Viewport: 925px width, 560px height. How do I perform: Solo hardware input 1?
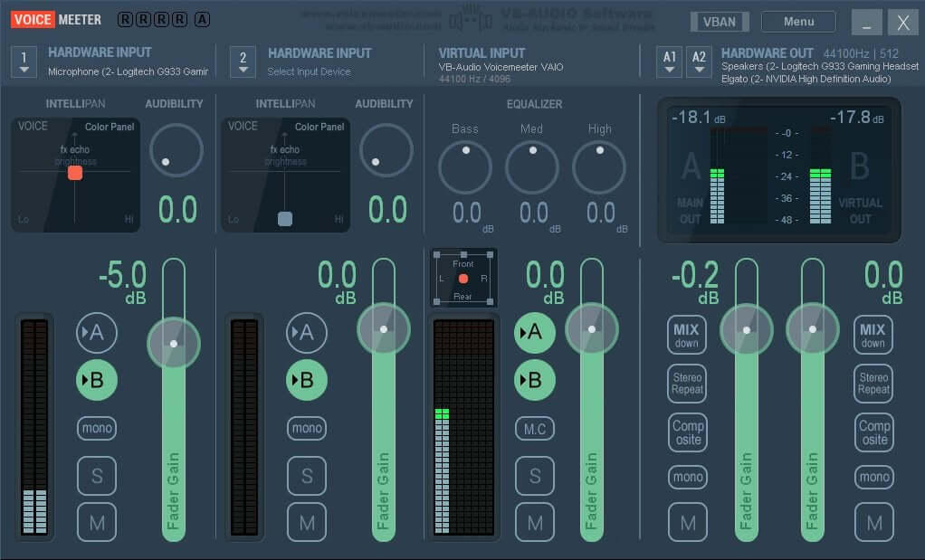pos(97,476)
